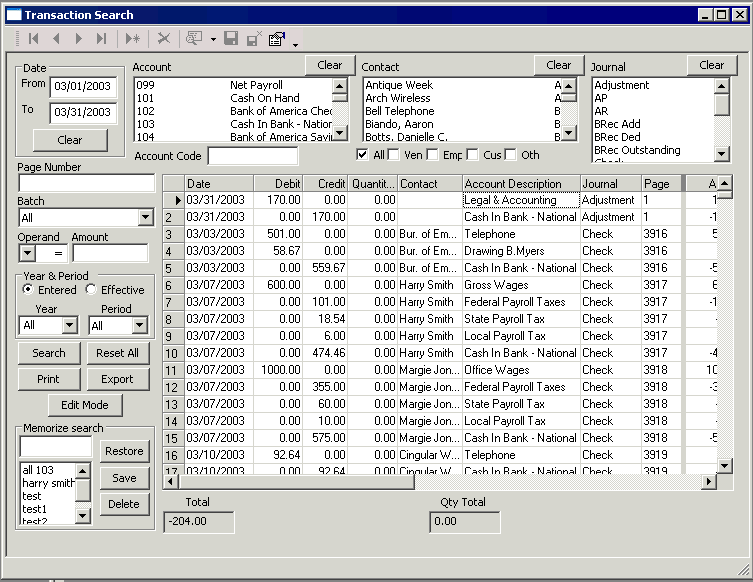Click the To date field
Viewport: 753px width, 582px height.
(x=83, y=112)
